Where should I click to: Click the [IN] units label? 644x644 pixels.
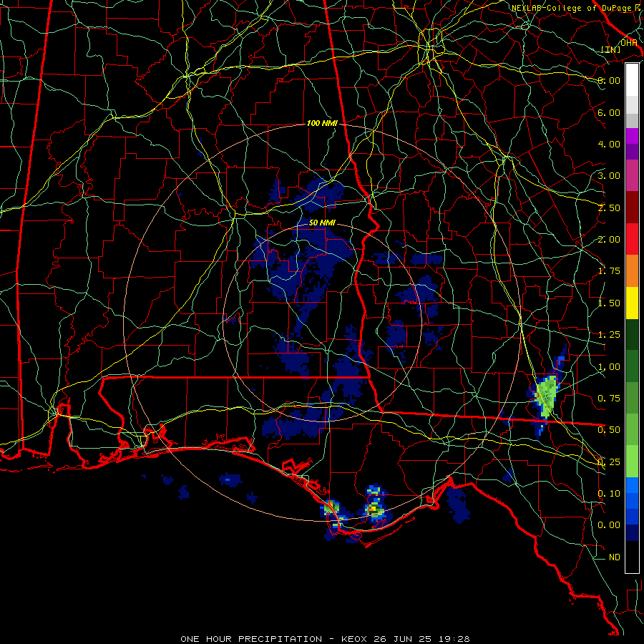(611, 49)
